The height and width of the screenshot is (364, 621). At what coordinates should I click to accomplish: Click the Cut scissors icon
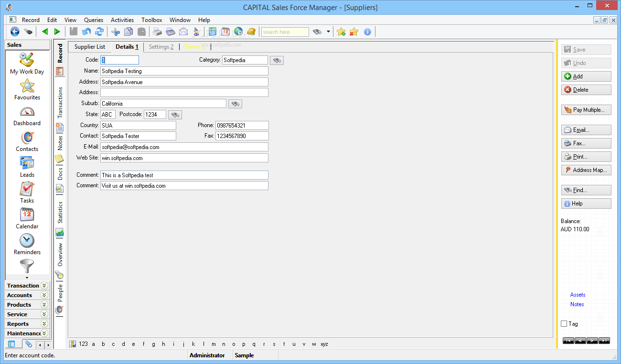pos(116,32)
